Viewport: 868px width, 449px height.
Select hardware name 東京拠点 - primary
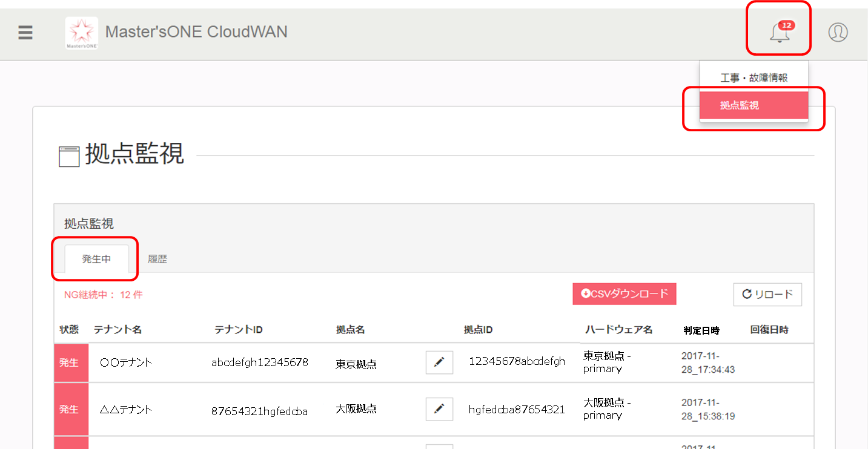(607, 362)
